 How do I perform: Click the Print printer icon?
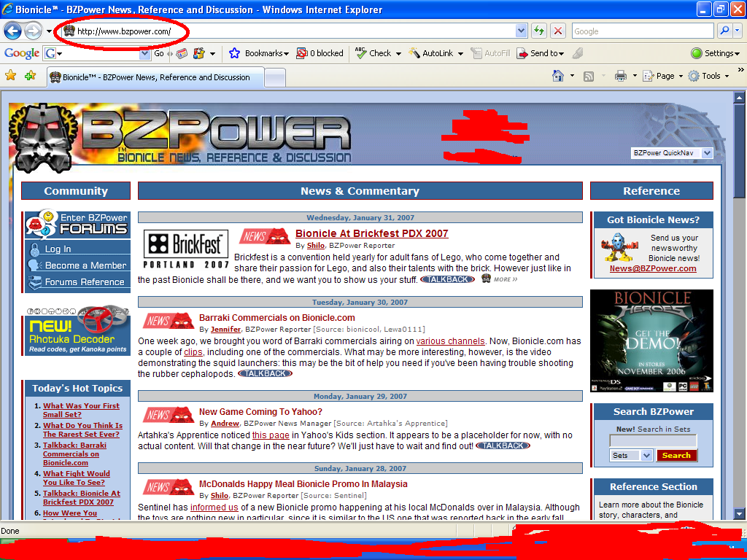pyautogui.click(x=620, y=76)
